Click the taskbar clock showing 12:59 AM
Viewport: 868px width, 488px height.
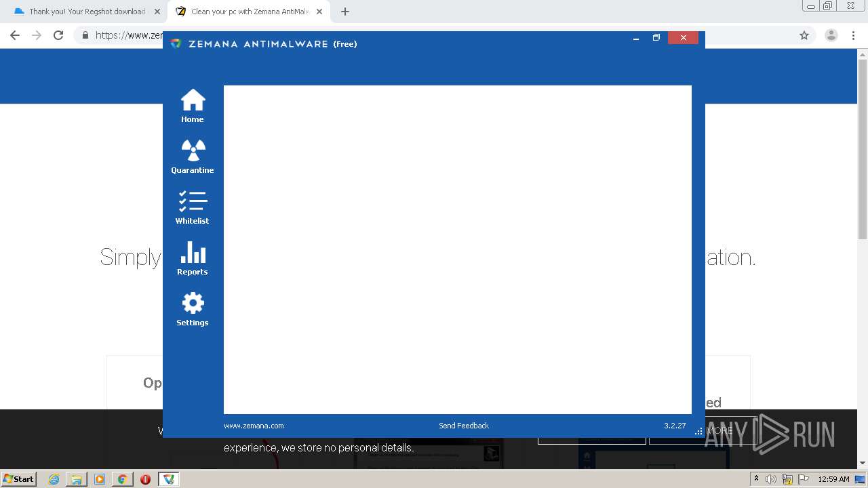(833, 479)
